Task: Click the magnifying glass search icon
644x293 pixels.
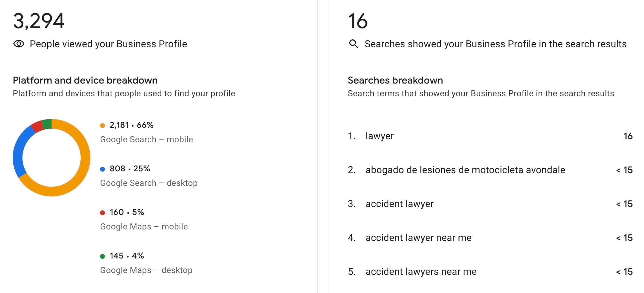Action: point(353,44)
